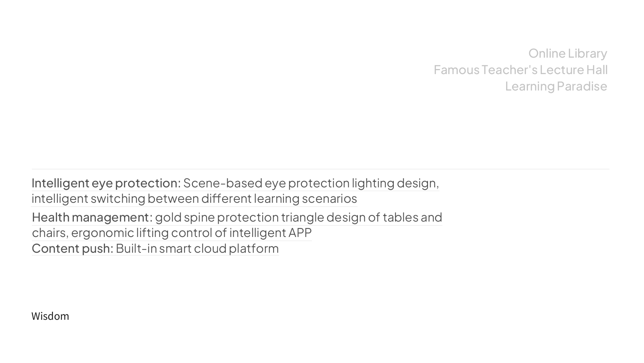This screenshot has width=644, height=363.
Task: Click "Scene-based eye protection lighting design" text
Action: 310,183
